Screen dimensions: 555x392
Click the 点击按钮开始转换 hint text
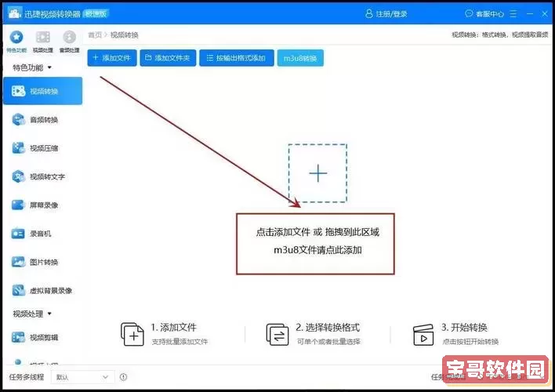pos(470,342)
